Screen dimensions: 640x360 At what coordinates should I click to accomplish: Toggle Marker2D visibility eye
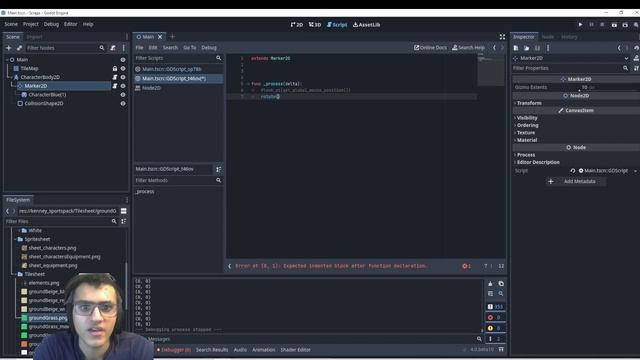click(123, 86)
